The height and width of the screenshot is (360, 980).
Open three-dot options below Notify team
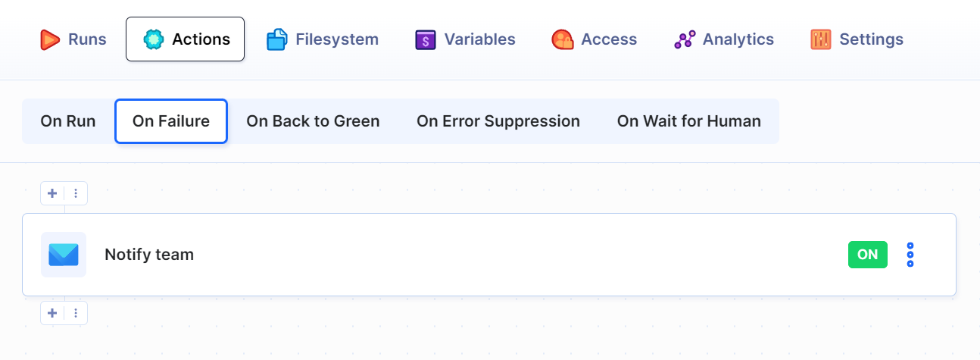[76, 313]
